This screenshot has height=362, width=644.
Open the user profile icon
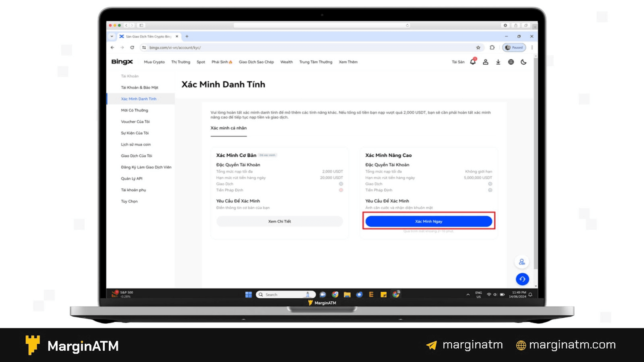(486, 62)
